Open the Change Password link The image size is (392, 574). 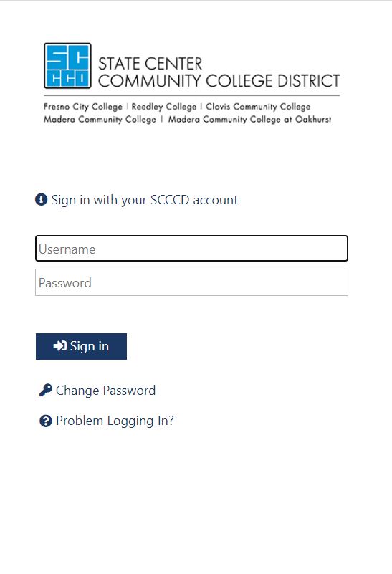pos(105,391)
